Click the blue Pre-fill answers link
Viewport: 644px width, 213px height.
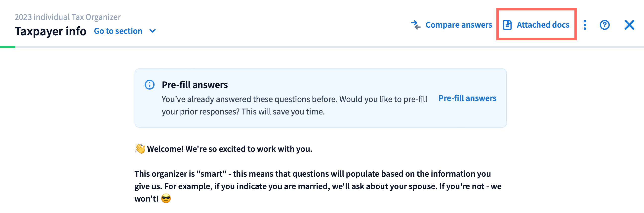467,98
